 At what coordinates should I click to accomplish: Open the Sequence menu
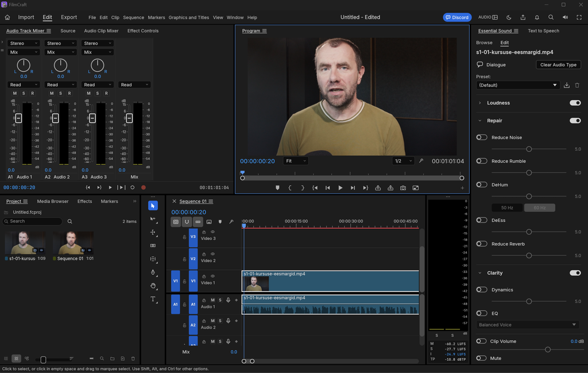(x=133, y=18)
